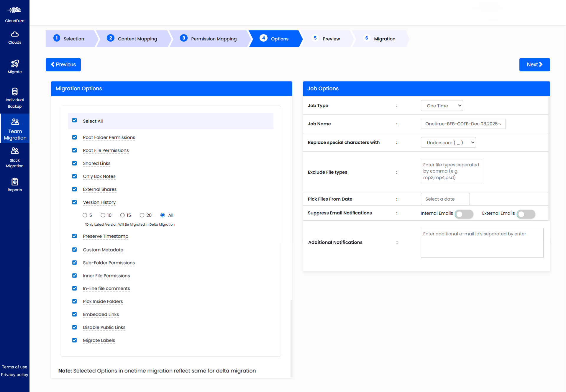This screenshot has height=392, width=566.
Task: Go to the Permission Mapping step
Action: point(214,39)
